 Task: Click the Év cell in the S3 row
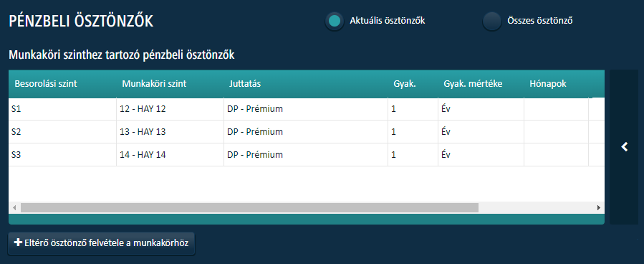(x=481, y=155)
